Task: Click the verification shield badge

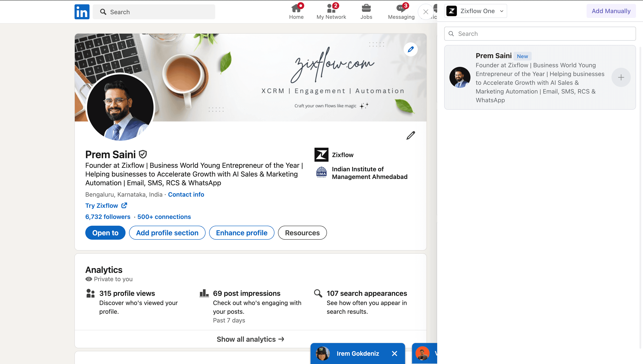Action: pyautogui.click(x=143, y=154)
